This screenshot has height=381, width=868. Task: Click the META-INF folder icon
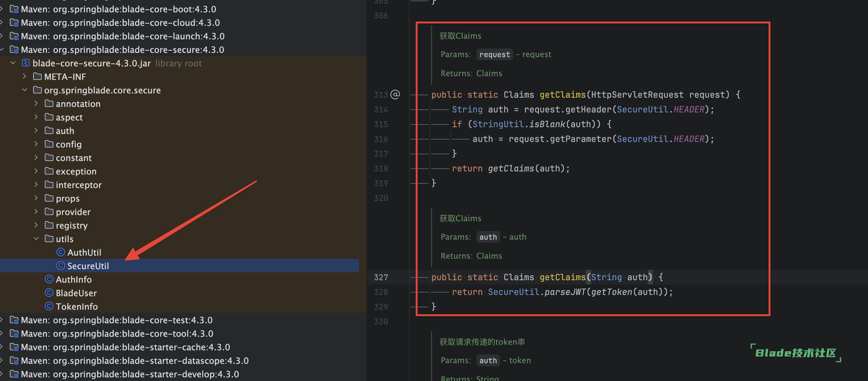[x=37, y=77]
